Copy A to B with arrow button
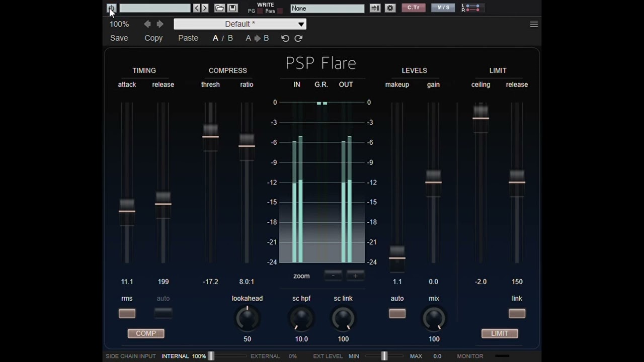644x362 pixels. 257,38
